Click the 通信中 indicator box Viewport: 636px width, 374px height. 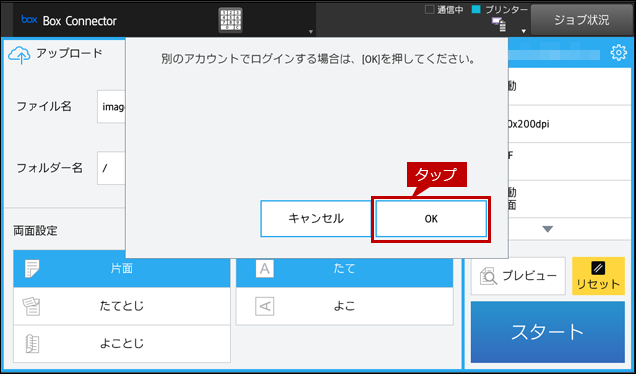tap(430, 9)
